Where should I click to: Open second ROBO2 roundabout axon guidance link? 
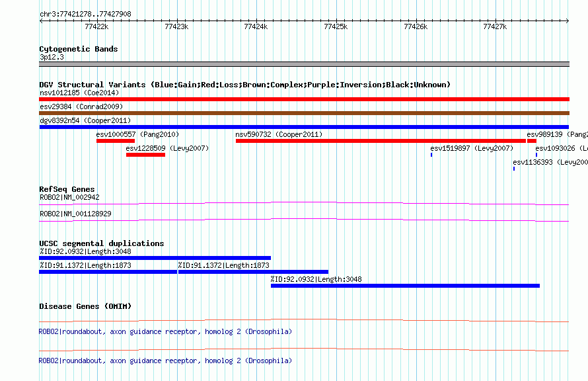pos(165,360)
